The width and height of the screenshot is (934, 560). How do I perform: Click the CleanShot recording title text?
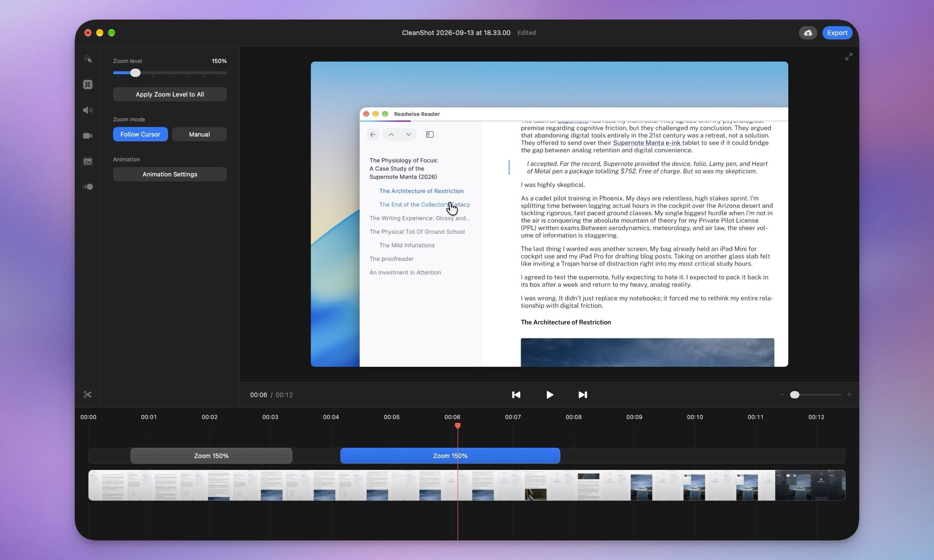pyautogui.click(x=456, y=33)
